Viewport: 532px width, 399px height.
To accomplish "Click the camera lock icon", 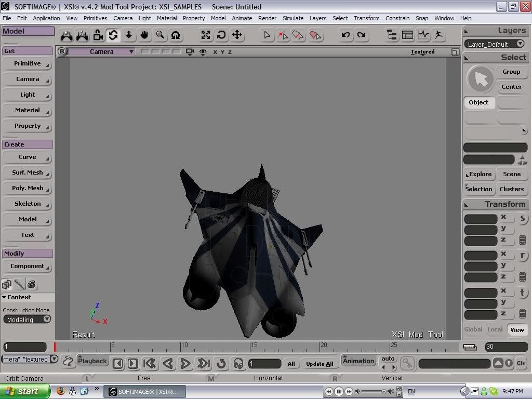I will tap(98, 35).
